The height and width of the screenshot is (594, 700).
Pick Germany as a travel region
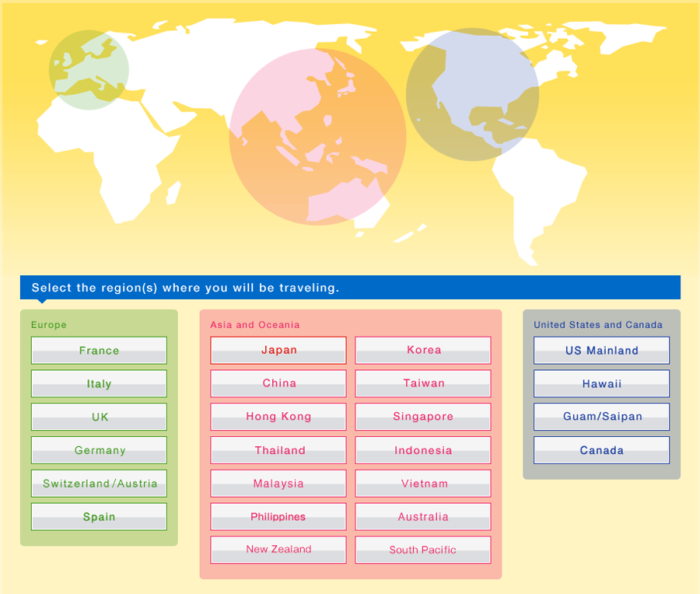coord(99,450)
